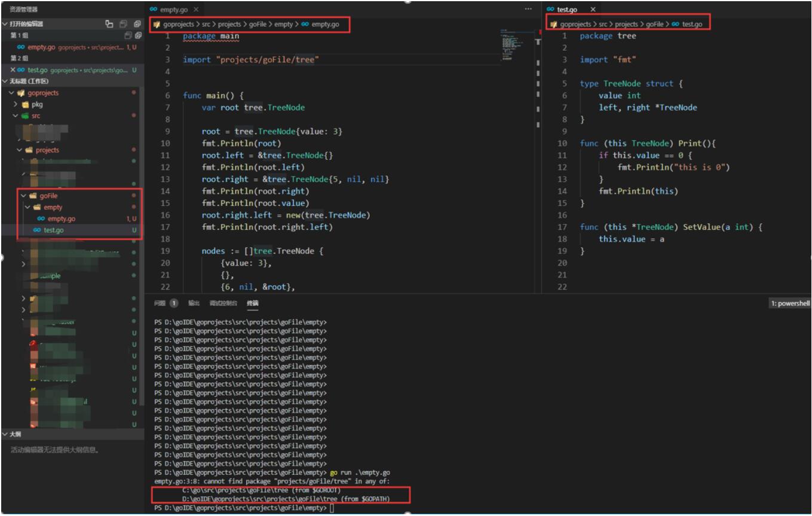
Task: Collapse the 无标题 (工作区) section
Action: [5, 81]
